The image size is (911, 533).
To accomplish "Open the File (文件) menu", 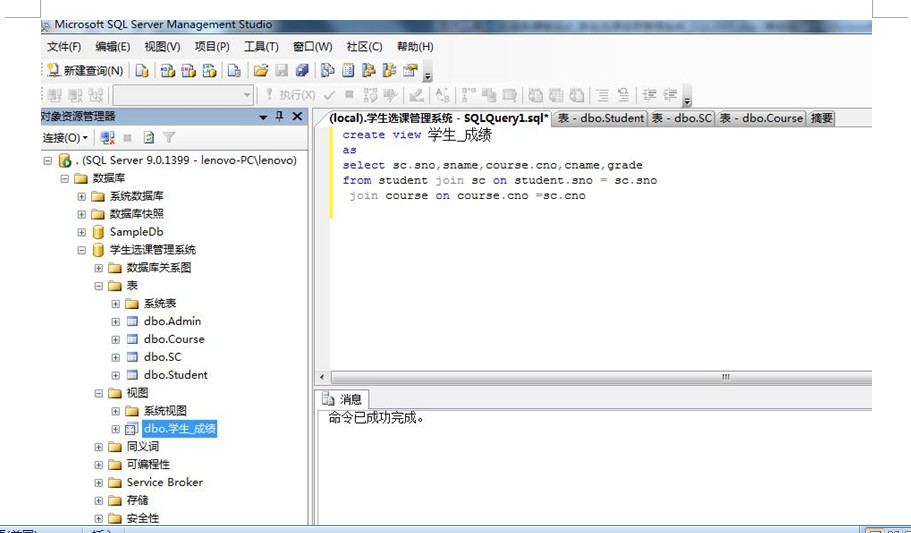I will [x=64, y=46].
